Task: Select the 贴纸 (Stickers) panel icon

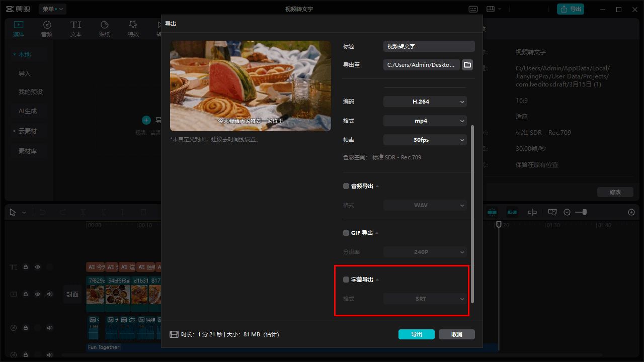Action: (x=104, y=28)
